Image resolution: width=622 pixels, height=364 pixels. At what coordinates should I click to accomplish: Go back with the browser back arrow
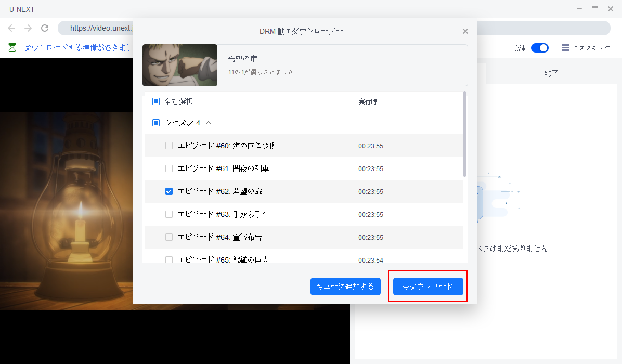pos(11,28)
